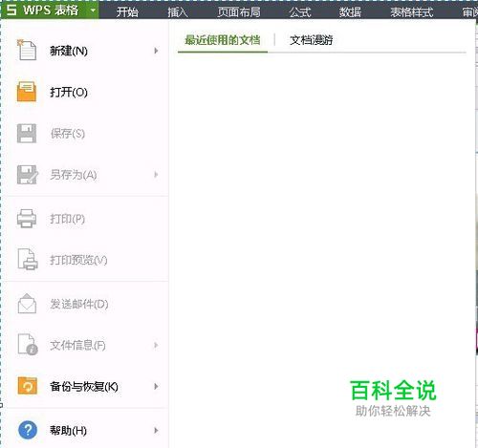Click the printer icon for Print
The width and height of the screenshot is (478, 448).
click(x=27, y=219)
